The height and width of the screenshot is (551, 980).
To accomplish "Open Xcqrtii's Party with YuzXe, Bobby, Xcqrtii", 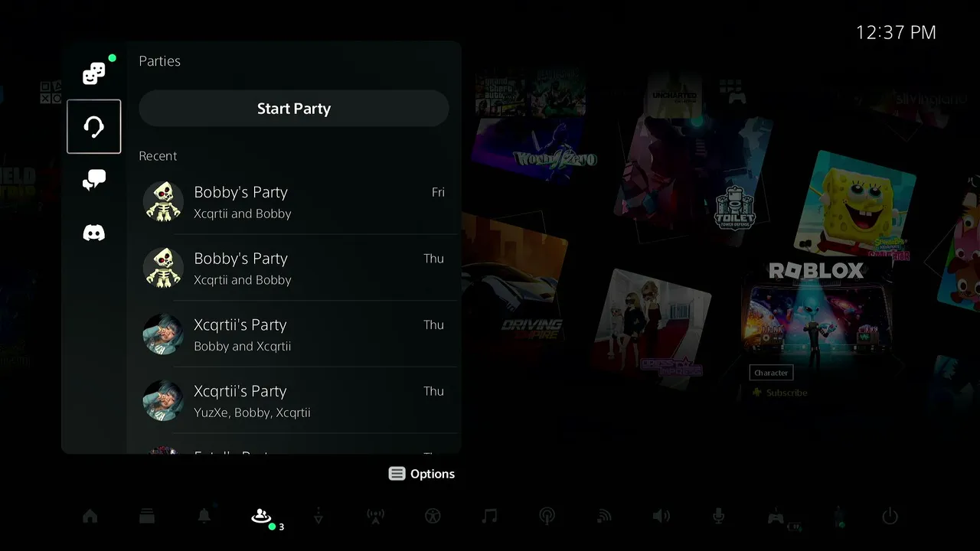I will point(294,401).
